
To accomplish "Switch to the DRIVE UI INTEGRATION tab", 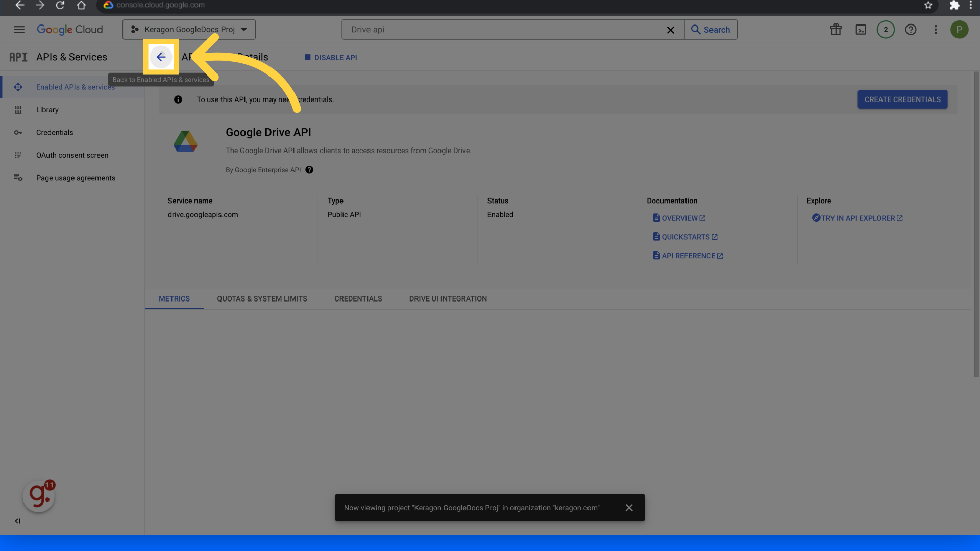I will click(448, 299).
